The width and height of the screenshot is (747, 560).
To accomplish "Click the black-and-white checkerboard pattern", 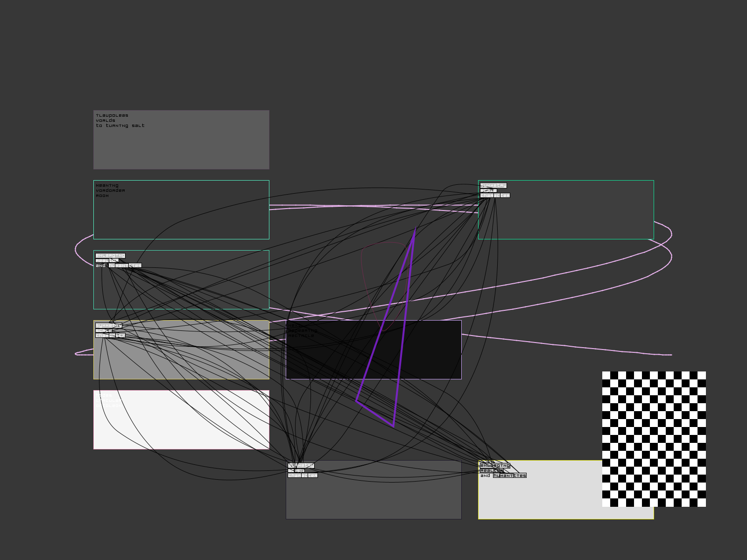I will (x=654, y=439).
